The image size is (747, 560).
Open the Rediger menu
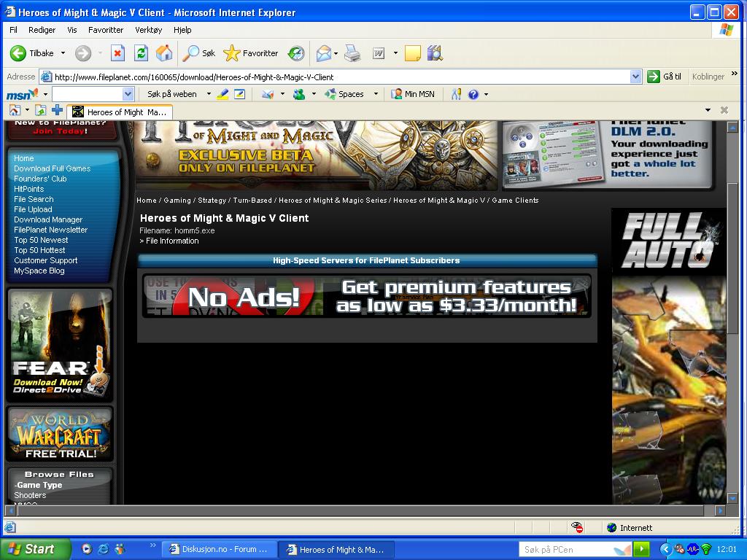42,29
